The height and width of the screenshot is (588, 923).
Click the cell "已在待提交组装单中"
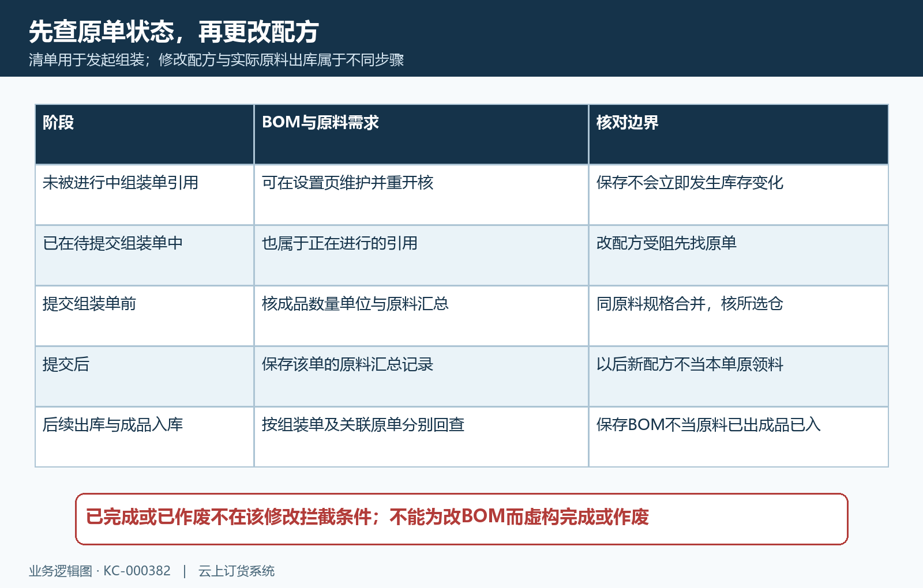tap(145, 255)
